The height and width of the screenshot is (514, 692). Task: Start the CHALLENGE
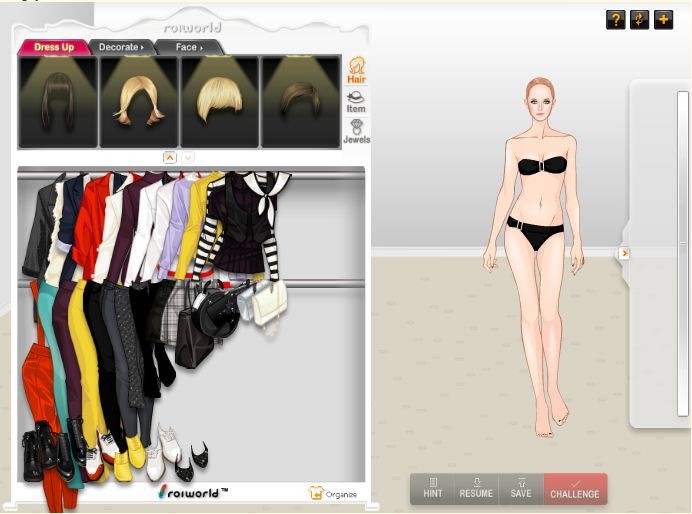(x=574, y=488)
